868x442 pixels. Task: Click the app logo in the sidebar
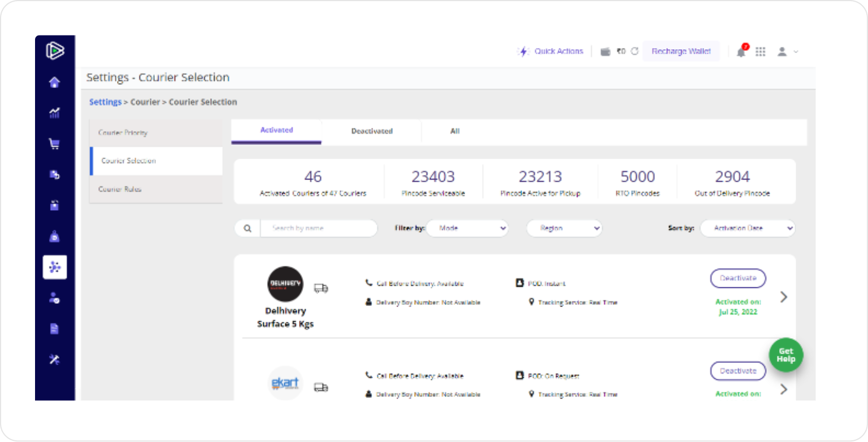coord(55,51)
